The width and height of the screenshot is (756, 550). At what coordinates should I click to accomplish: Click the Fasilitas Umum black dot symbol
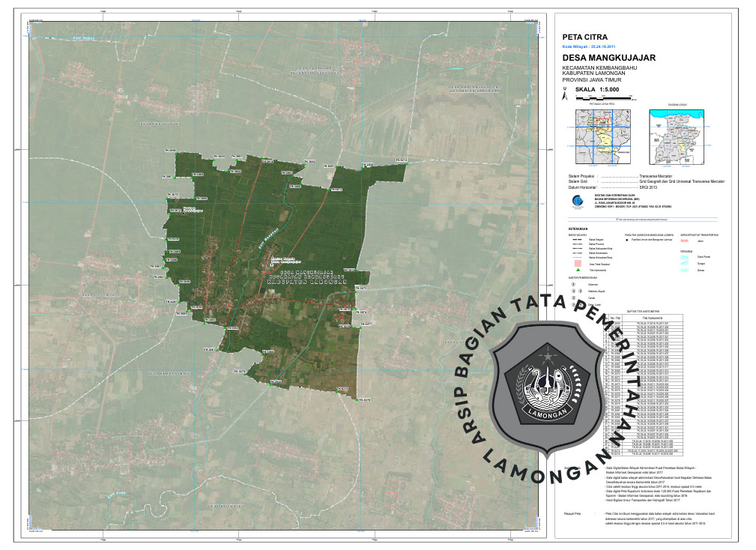coord(627,241)
